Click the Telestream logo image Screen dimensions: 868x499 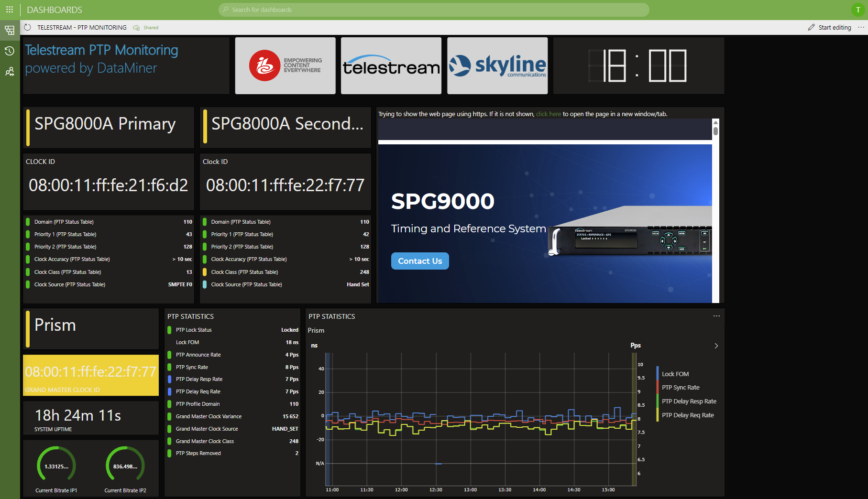point(391,65)
